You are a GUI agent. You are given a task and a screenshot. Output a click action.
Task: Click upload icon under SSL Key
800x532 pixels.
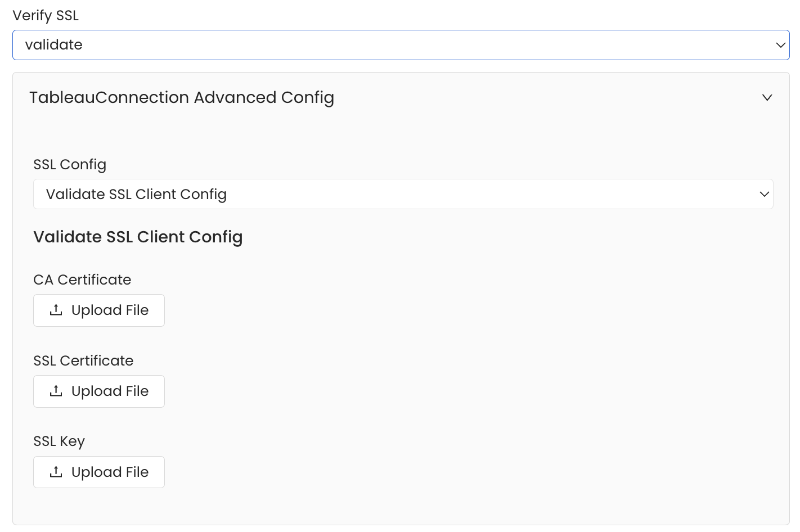click(56, 472)
